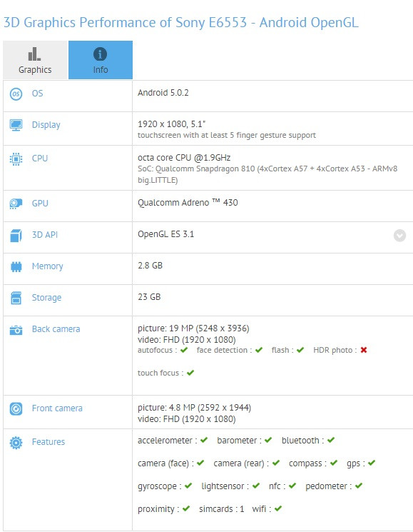Click the page title Sony E6553 heading
Viewport: 413px width, 532px height.
(x=180, y=23)
